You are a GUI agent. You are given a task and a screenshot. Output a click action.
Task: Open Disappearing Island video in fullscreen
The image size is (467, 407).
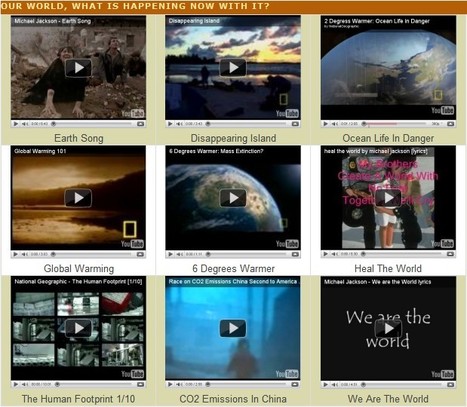pos(295,124)
